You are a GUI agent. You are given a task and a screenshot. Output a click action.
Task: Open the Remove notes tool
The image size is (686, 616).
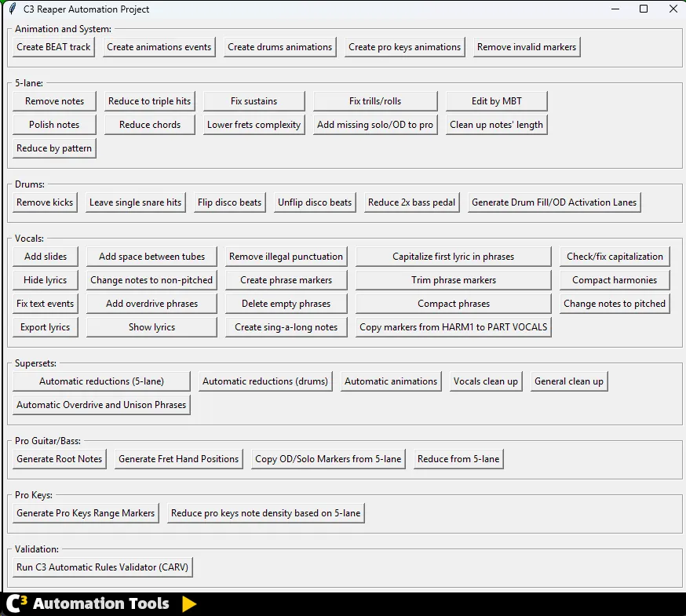click(54, 101)
